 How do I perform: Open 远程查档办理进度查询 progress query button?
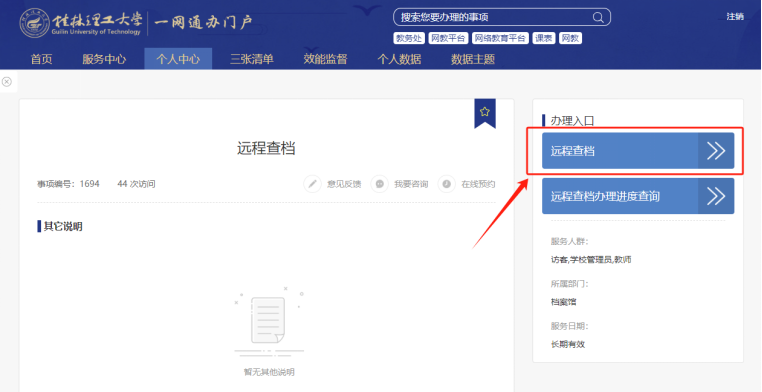(638, 196)
